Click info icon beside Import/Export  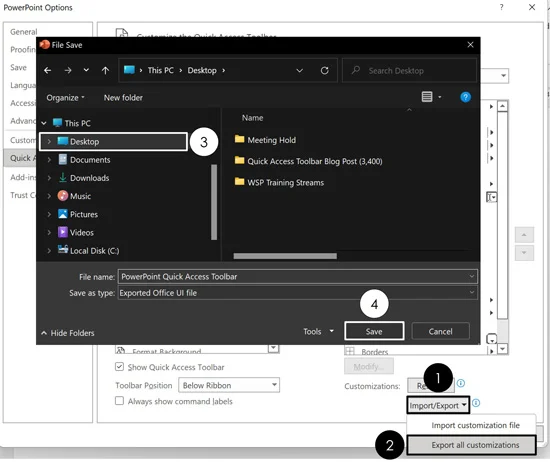click(476, 403)
